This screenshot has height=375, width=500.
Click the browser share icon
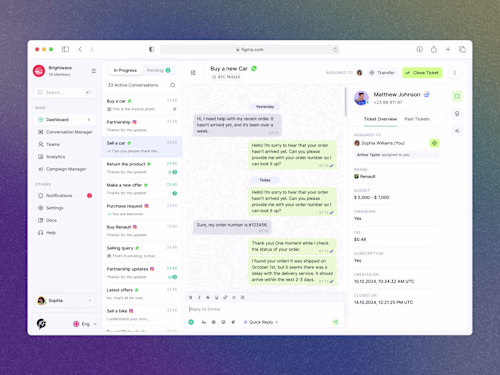tap(434, 49)
